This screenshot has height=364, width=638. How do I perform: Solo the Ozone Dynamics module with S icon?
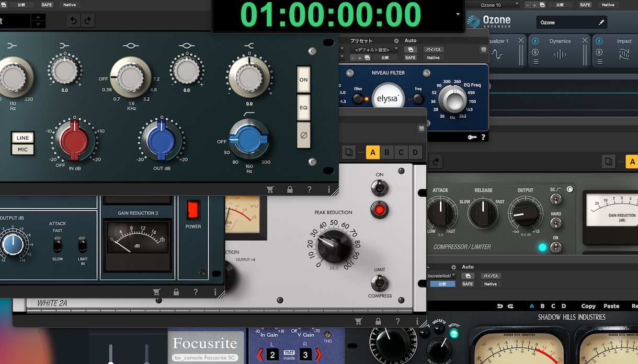(x=535, y=52)
